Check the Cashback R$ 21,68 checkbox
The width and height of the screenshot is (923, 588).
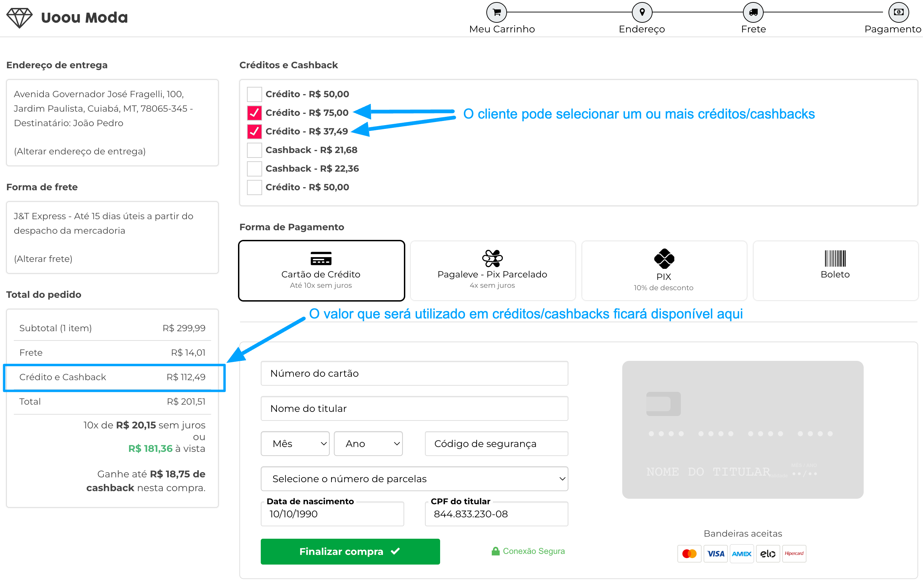(254, 150)
